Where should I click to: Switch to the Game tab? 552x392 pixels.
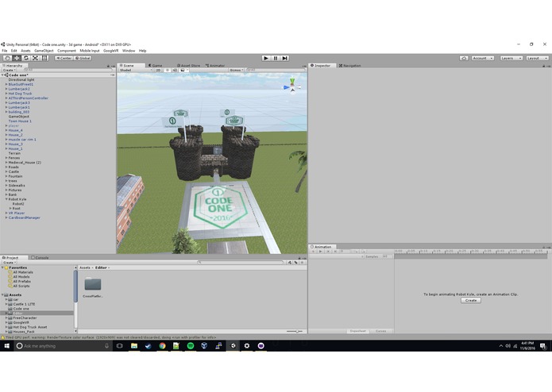tap(155, 65)
